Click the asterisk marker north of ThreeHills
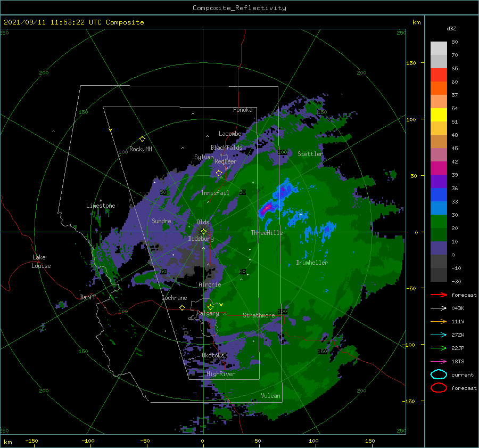Screen dimensions: 479x448 point(253,183)
